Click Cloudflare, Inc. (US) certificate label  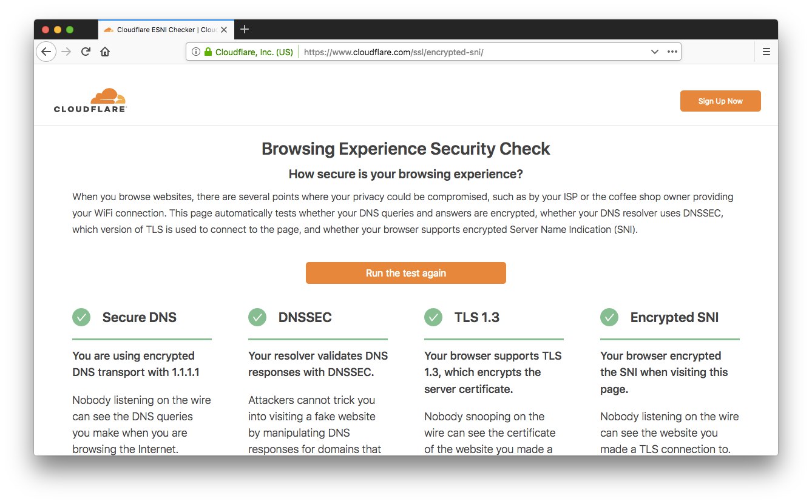254,52
